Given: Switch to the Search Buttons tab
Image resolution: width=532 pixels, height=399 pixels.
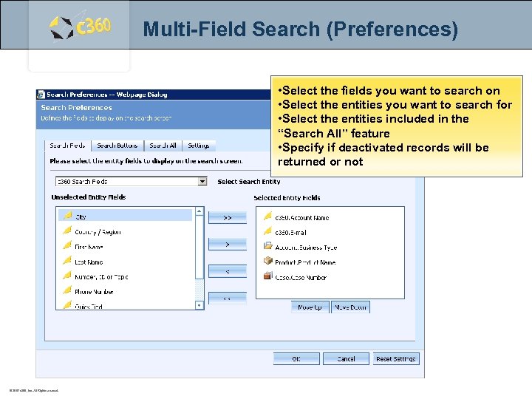Looking at the screenshot, I should coord(117,146).
